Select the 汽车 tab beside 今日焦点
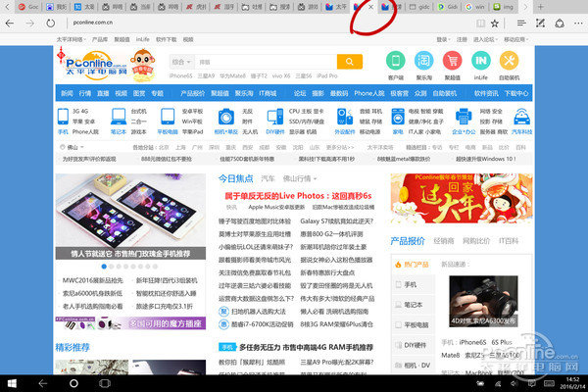The height and width of the screenshot is (392, 588). 268,178
